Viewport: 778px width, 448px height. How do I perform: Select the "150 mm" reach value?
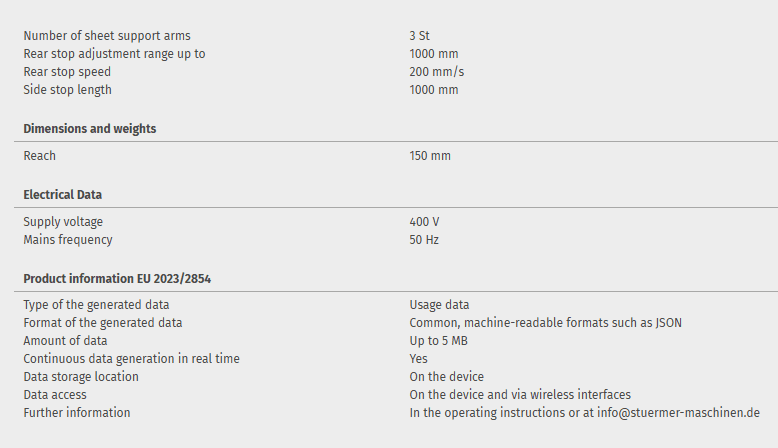click(430, 156)
